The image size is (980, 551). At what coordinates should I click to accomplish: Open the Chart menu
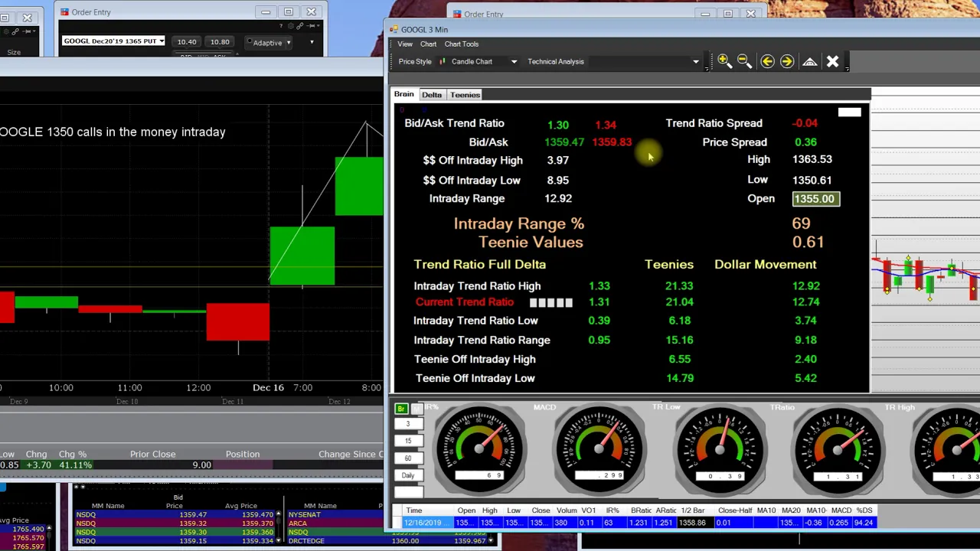pos(428,44)
